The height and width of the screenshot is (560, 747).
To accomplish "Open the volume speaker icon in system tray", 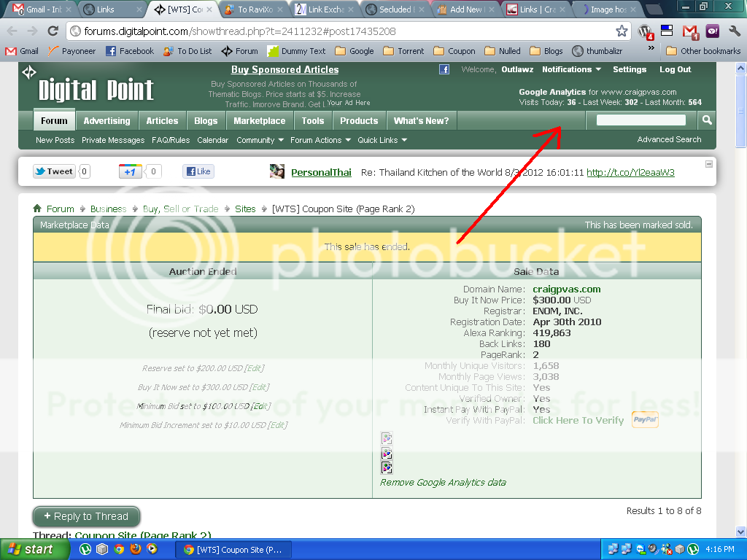I will pos(653,549).
